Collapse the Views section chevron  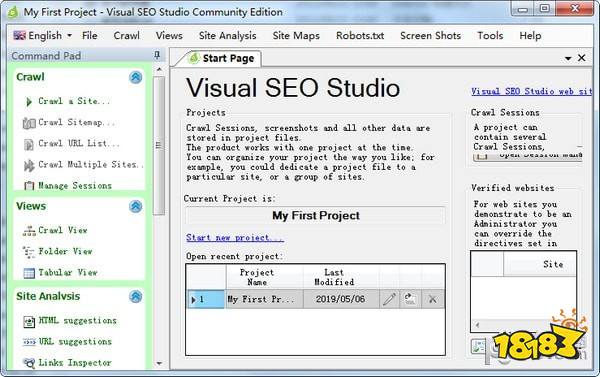click(135, 206)
